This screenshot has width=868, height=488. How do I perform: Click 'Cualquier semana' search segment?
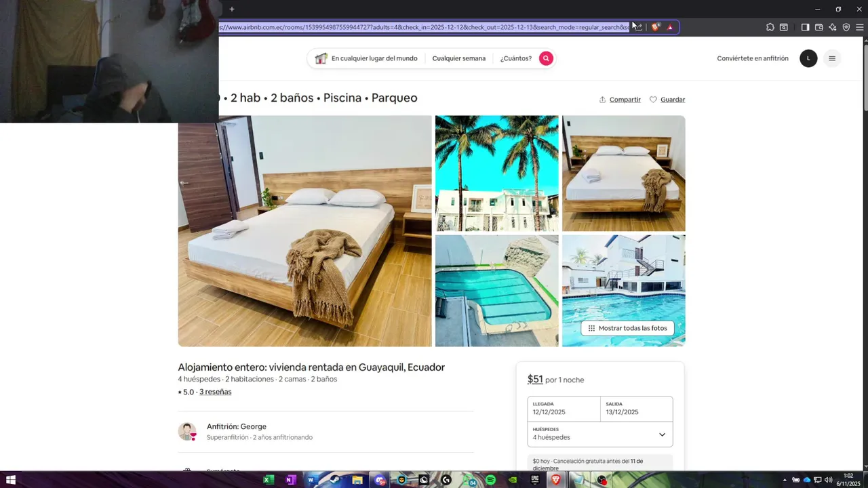pos(459,58)
